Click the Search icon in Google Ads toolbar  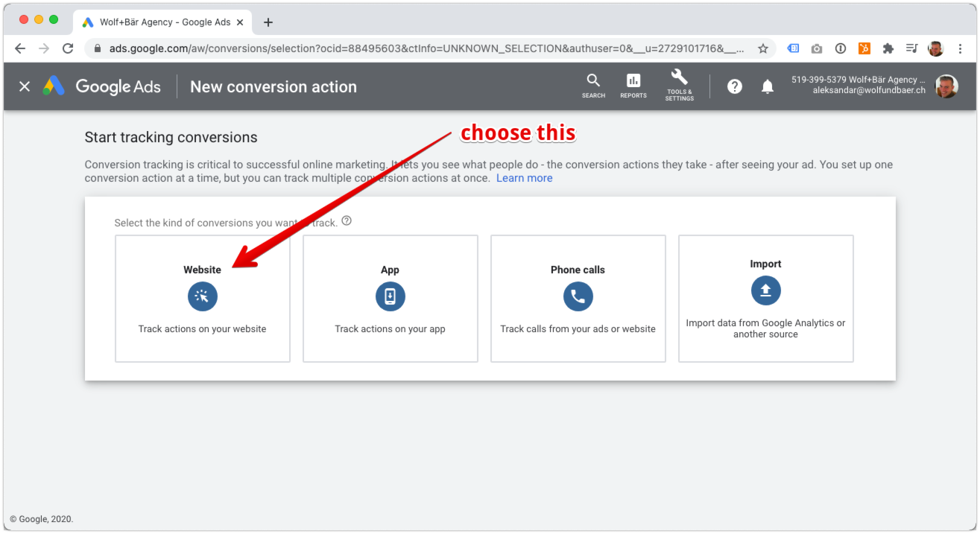tap(593, 86)
